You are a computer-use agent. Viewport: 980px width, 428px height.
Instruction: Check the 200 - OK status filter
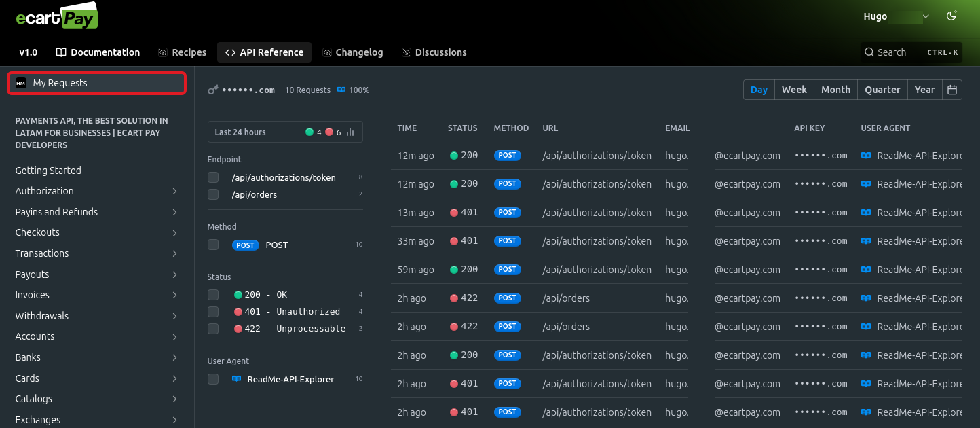[x=213, y=295]
